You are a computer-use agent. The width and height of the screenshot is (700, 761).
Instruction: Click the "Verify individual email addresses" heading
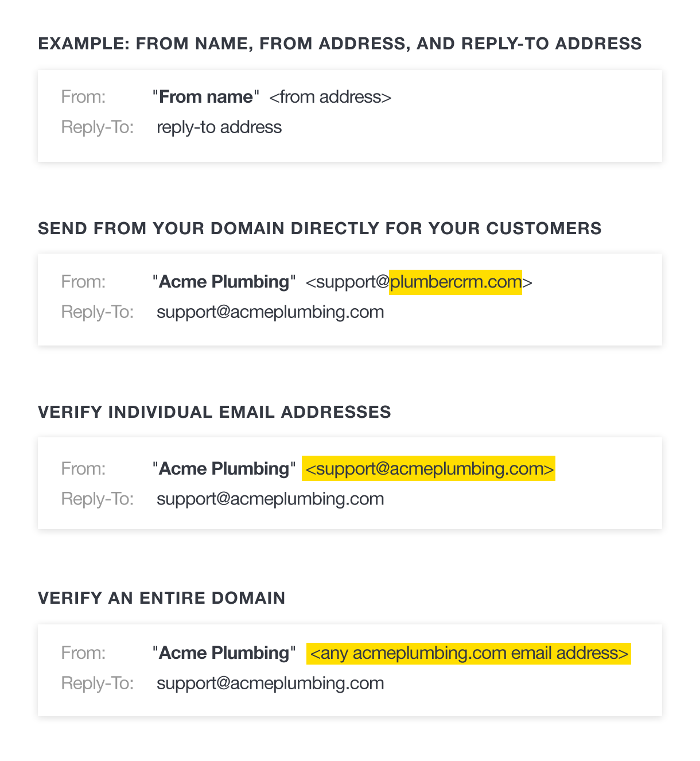point(215,412)
